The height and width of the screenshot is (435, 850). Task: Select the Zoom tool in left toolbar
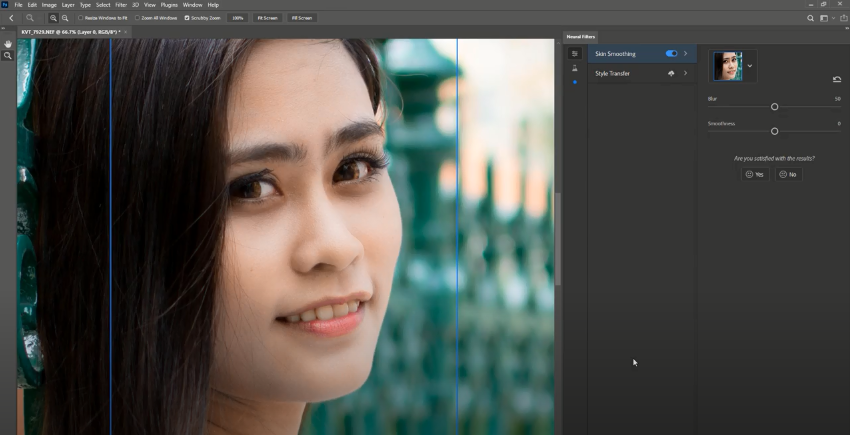pos(8,56)
